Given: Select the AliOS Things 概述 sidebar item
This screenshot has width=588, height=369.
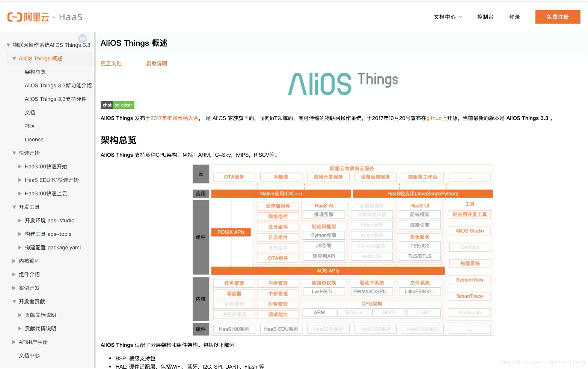Looking at the screenshot, I should 41,58.
